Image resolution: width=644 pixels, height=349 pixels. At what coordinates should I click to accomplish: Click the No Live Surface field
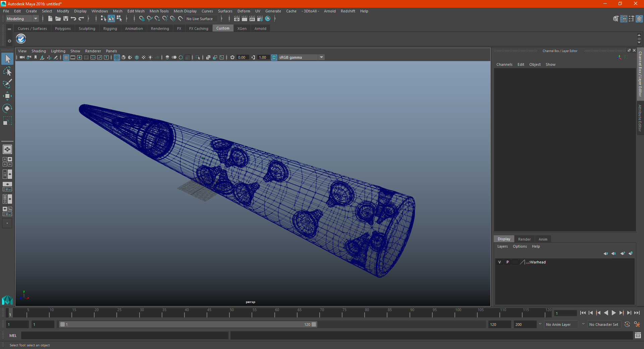(201, 19)
